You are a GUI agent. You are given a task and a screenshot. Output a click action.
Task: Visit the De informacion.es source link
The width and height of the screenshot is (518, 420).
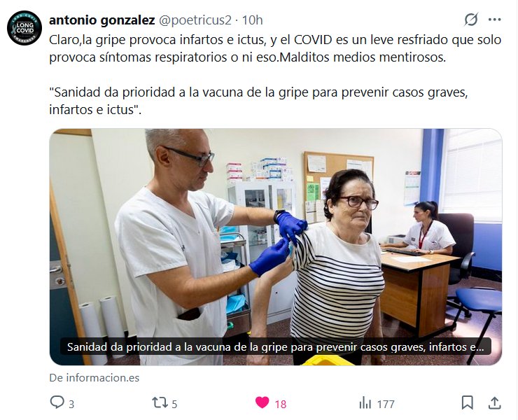(x=94, y=378)
